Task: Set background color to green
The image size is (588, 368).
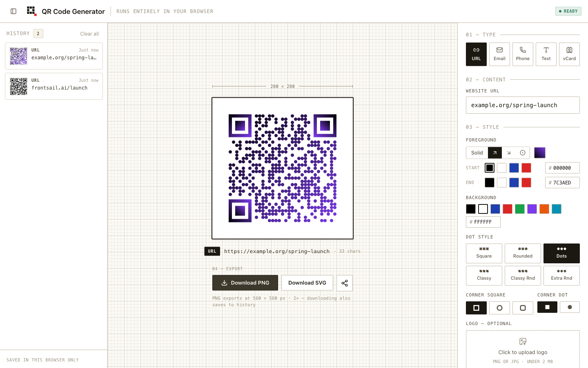Action: click(520, 209)
